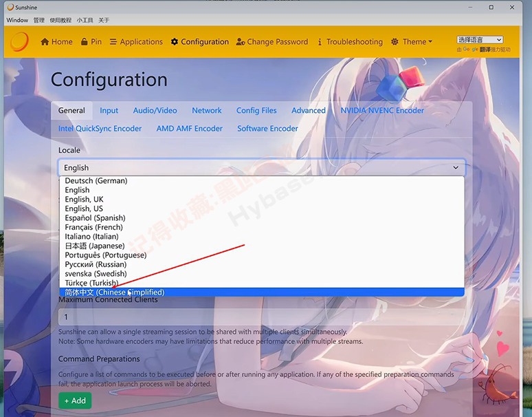Collapse the Locale dropdown showing English
The height and width of the screenshot is (417, 532).
click(262, 167)
